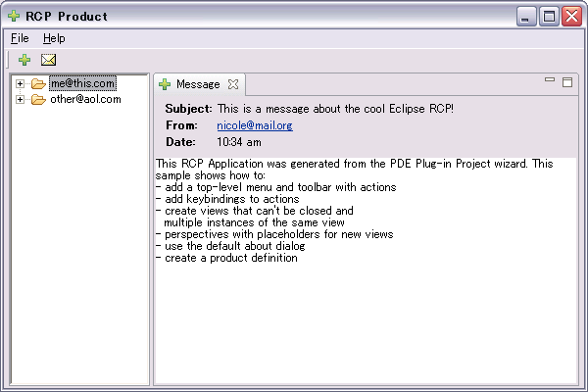Click line 'multiple instances of the same view'
This screenshot has width=588, height=392.
point(254,222)
